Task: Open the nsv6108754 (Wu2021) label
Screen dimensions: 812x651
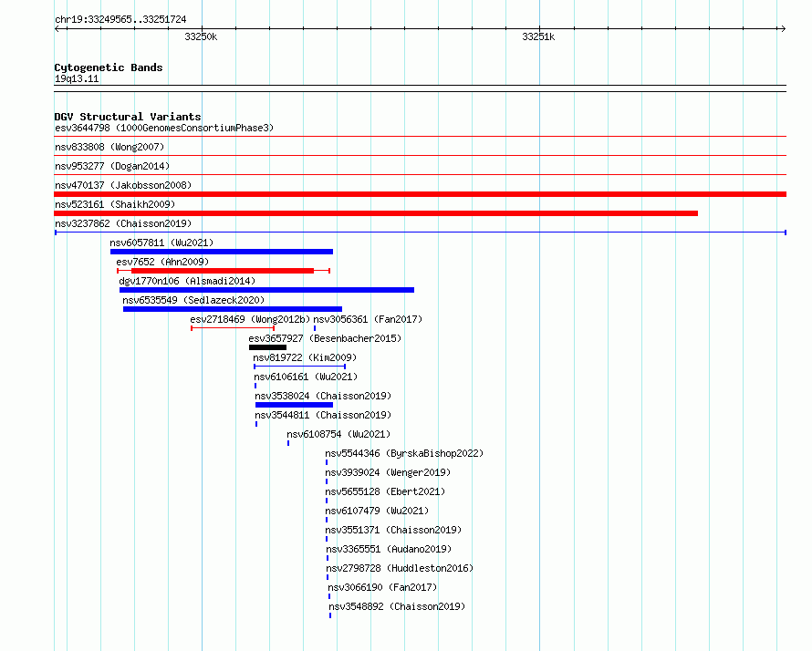Action: [338, 434]
